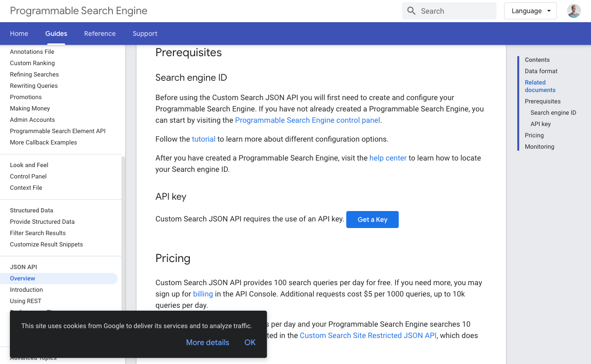The height and width of the screenshot is (364, 591).
Task: Click the Prerequisites heading
Action: (x=188, y=52)
